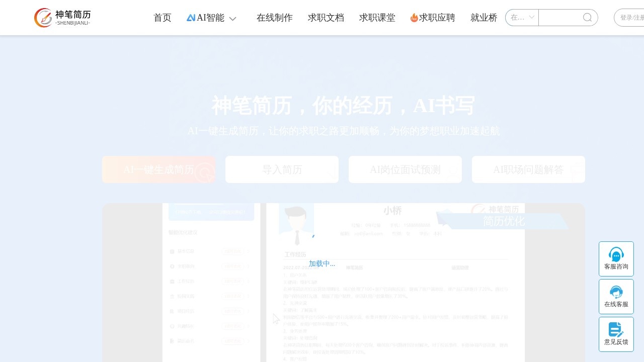Open the 首页 nav item
This screenshot has width=644, height=362.
[162, 18]
